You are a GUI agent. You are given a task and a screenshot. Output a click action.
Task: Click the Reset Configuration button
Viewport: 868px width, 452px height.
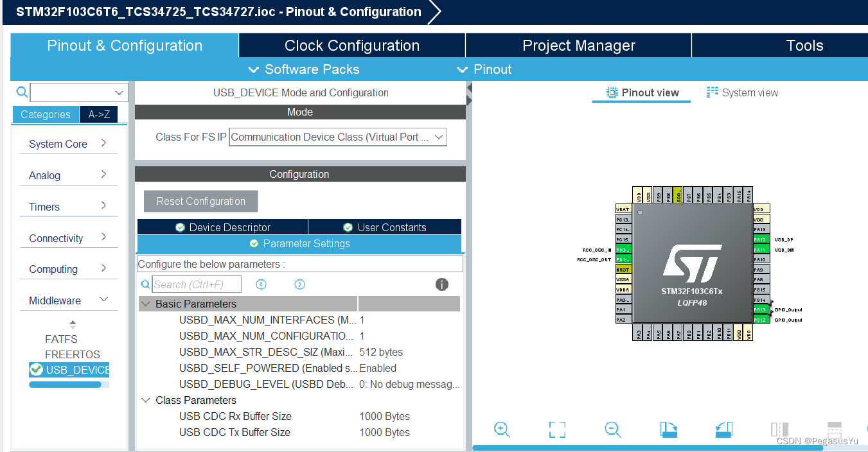pyautogui.click(x=201, y=201)
